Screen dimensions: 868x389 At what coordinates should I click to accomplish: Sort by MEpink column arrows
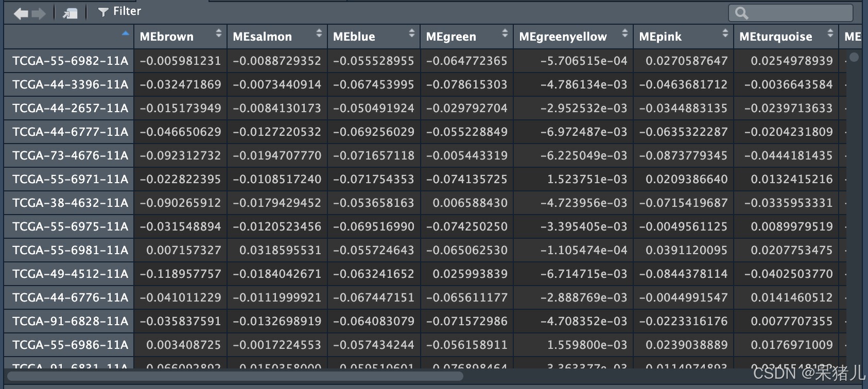pos(725,33)
